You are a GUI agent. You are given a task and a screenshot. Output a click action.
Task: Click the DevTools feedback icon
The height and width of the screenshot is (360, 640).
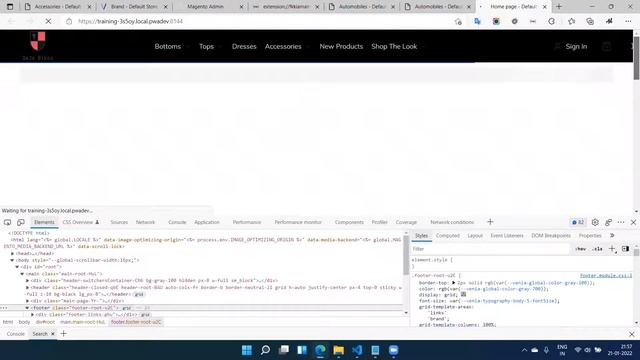click(608, 222)
